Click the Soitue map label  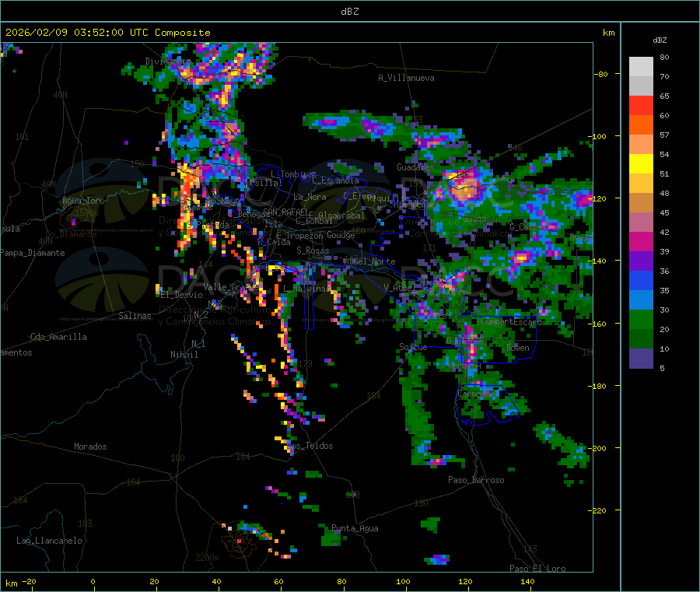point(413,347)
